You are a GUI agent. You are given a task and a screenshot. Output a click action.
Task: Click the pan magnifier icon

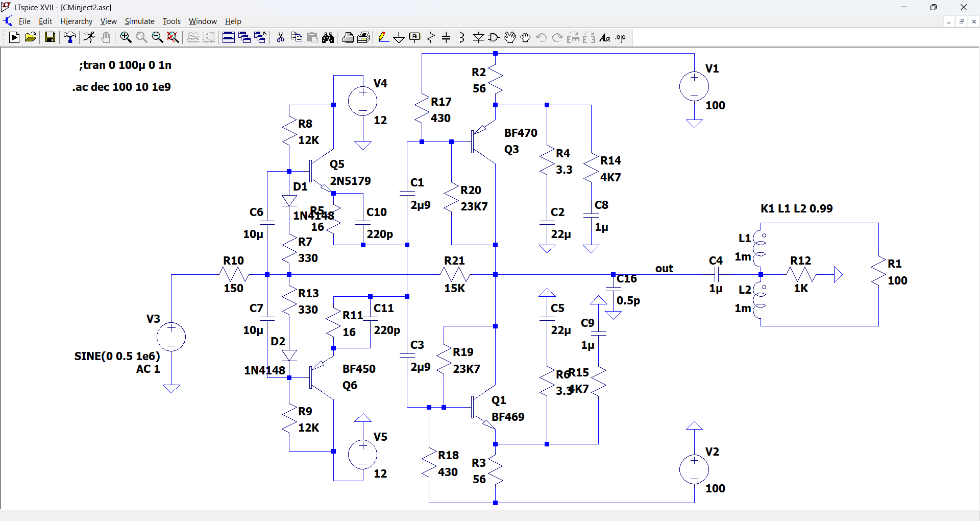[141, 37]
